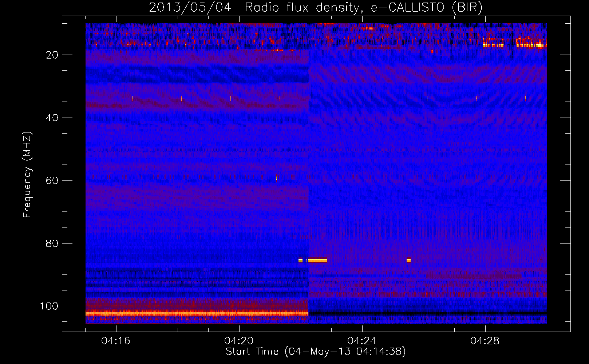
Task: Click the 80 frequency tick label
Action: point(52,244)
